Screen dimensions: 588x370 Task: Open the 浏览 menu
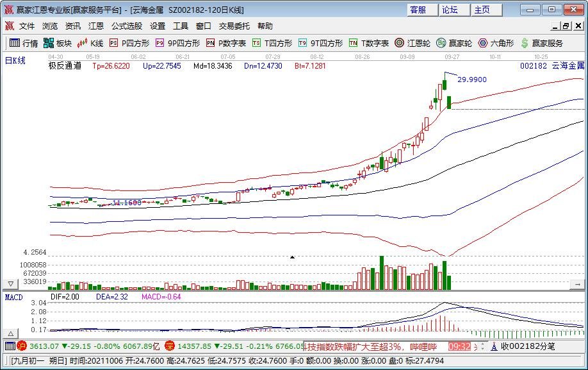tap(50, 26)
